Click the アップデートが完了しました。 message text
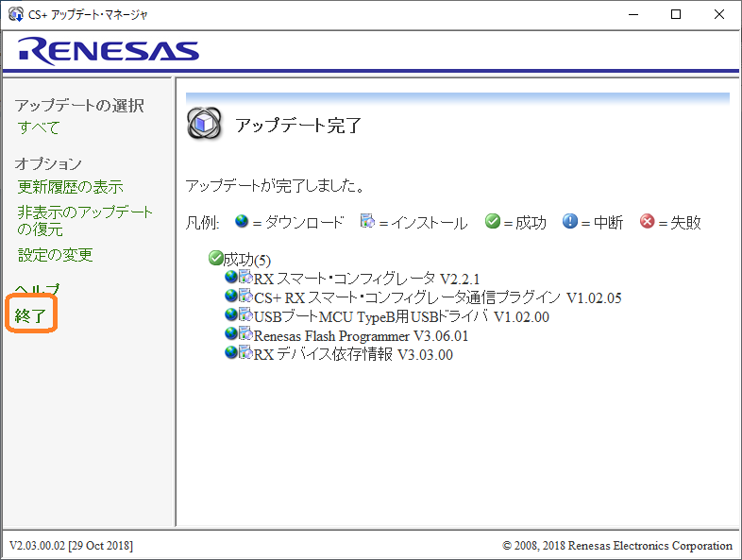Screen dimensions: 742x560 [x=275, y=185]
